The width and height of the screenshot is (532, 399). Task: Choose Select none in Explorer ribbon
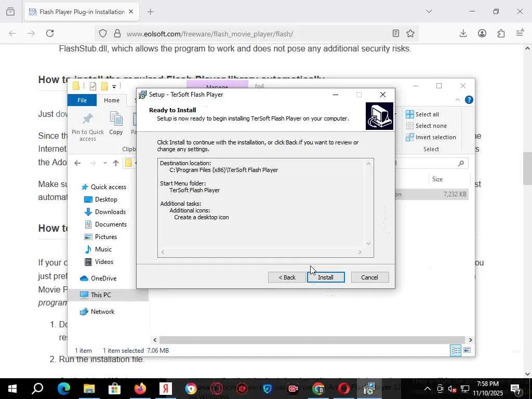pos(427,126)
